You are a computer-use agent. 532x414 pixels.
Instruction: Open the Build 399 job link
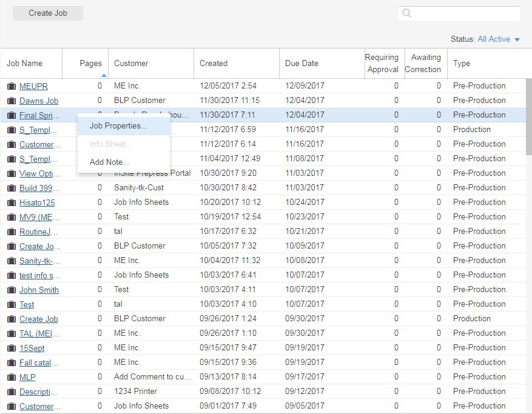(x=39, y=188)
